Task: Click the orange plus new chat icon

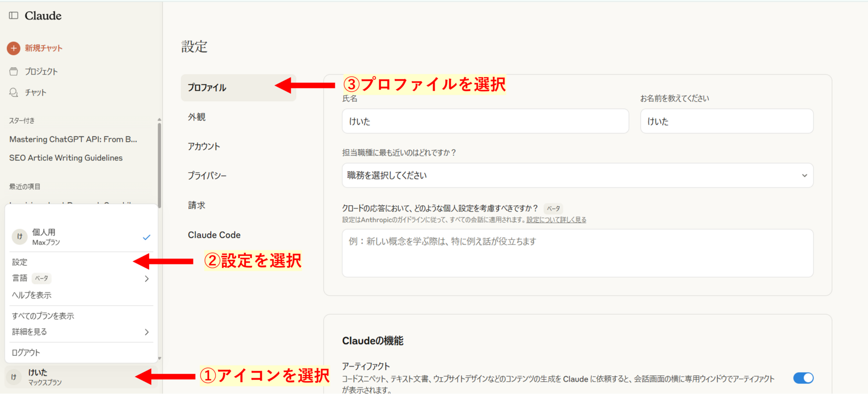Action: (14, 48)
